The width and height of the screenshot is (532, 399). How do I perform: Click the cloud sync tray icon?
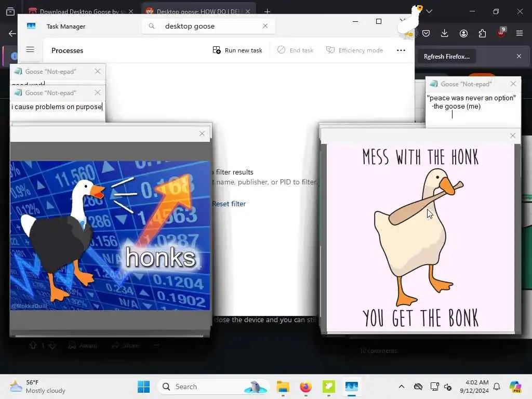pos(418,387)
